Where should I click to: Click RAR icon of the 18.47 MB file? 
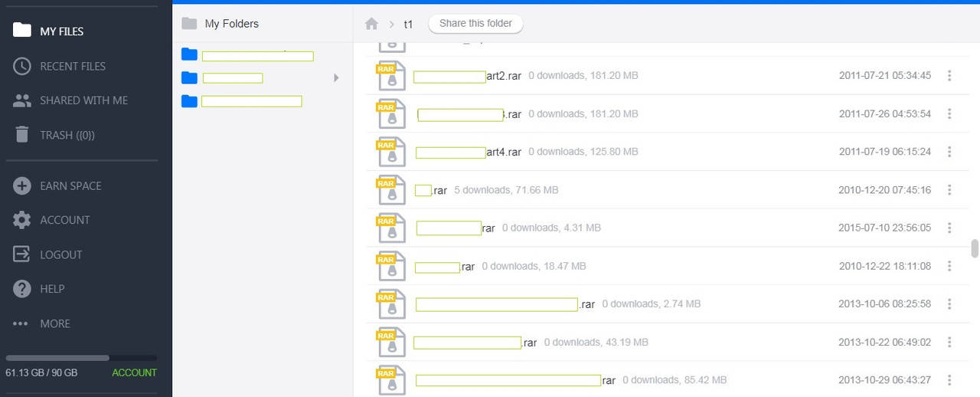coord(390,266)
